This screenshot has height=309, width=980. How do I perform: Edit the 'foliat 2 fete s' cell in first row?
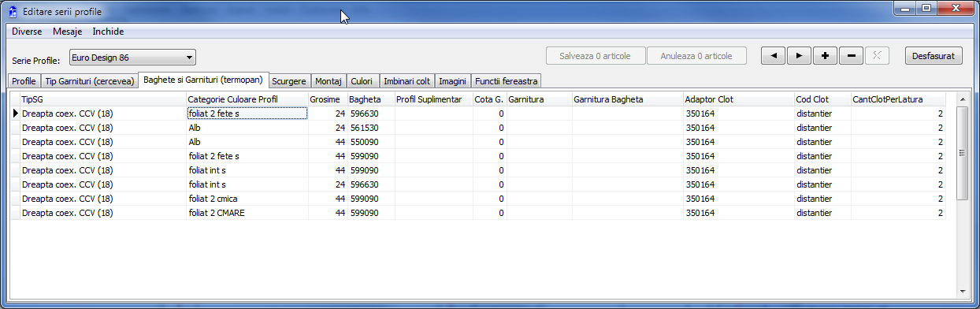(x=247, y=114)
